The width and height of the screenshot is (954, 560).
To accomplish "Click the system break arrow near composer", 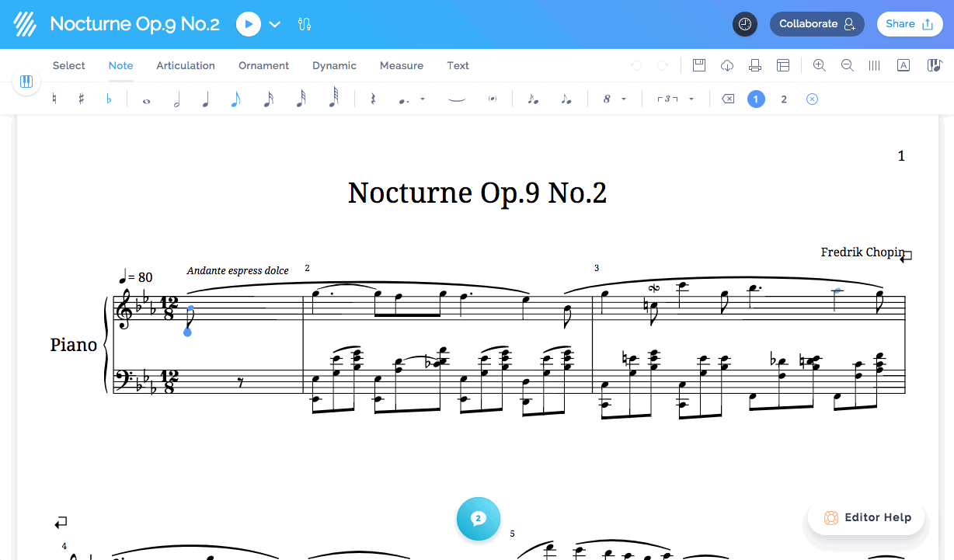I will [x=906, y=256].
